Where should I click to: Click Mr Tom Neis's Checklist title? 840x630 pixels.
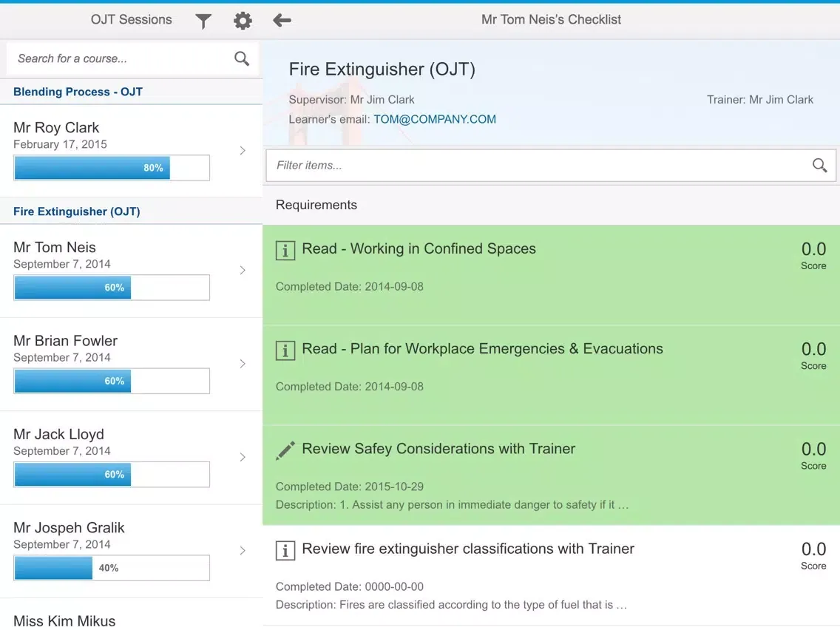click(551, 20)
